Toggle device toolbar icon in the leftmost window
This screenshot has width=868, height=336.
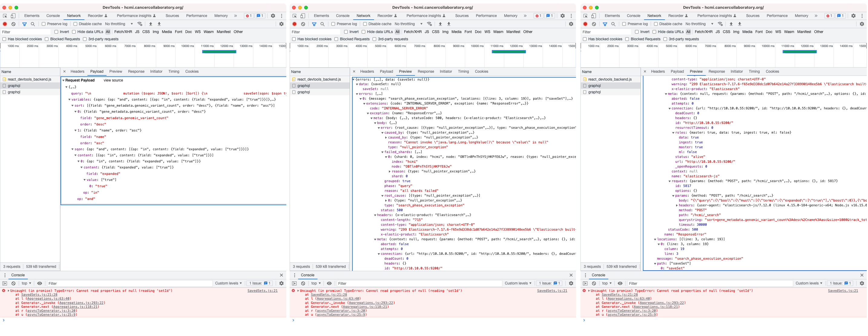tap(13, 16)
